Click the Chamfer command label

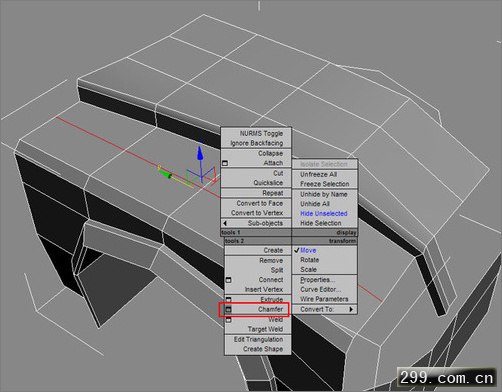point(270,309)
